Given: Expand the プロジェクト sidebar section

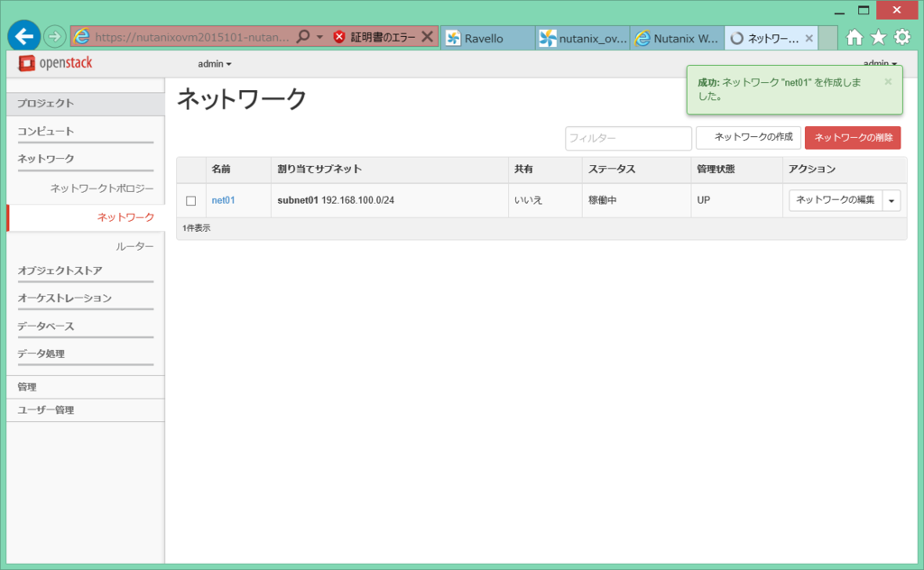Looking at the screenshot, I should [86, 104].
